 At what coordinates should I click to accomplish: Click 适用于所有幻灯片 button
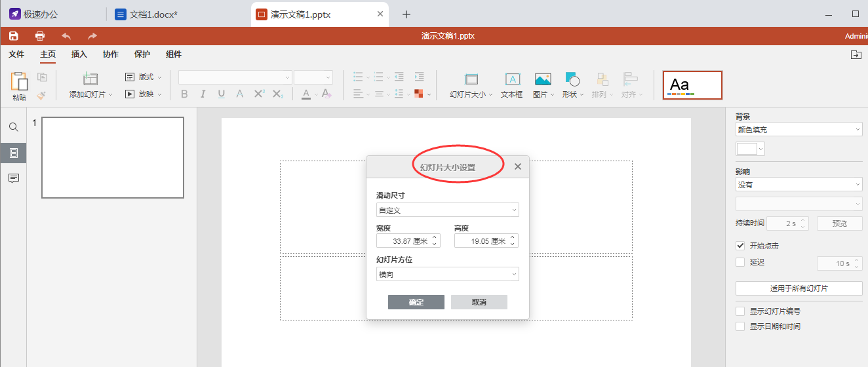[x=799, y=288]
